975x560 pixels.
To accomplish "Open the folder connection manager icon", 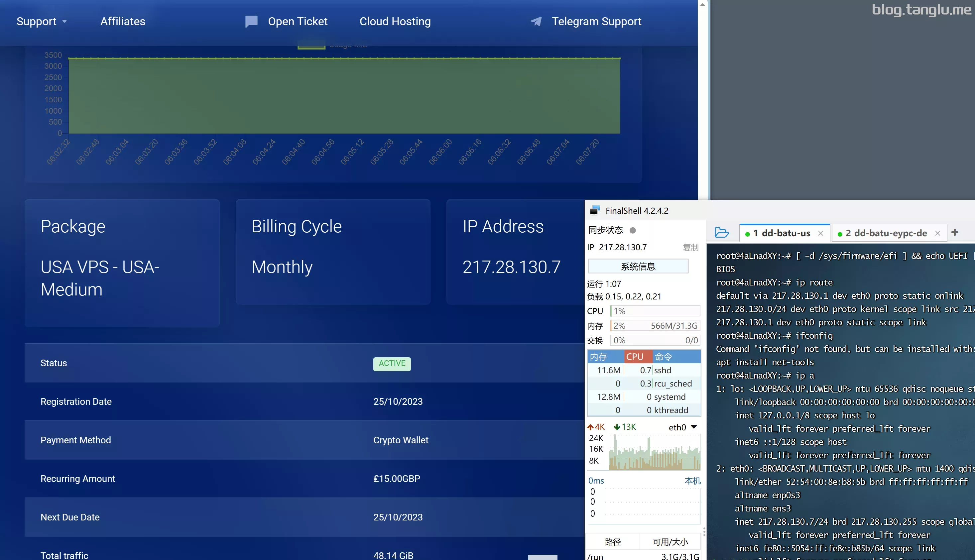I will click(x=722, y=233).
